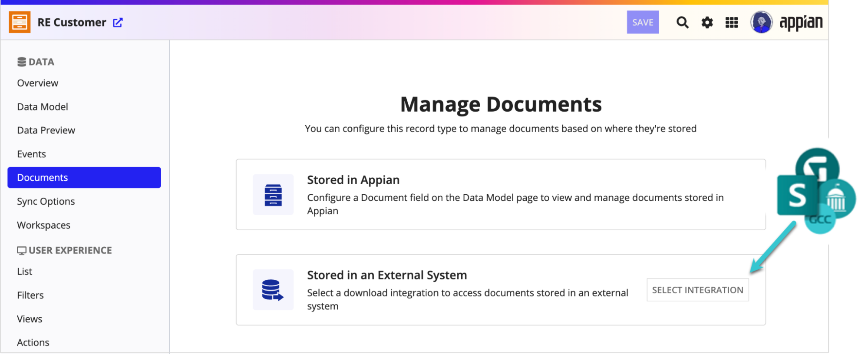This screenshot has height=355, width=868.
Task: Click the SAVE button
Action: coord(643,22)
